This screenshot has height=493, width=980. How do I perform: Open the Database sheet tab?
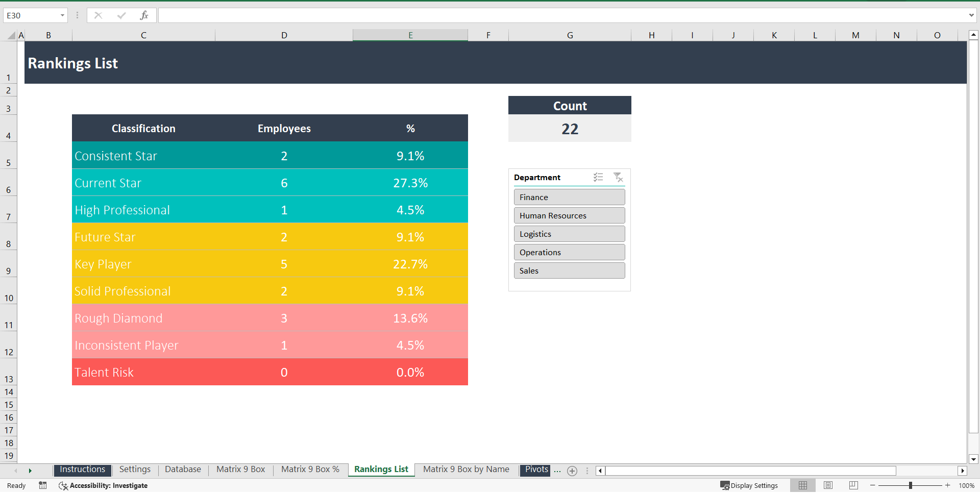coord(183,470)
